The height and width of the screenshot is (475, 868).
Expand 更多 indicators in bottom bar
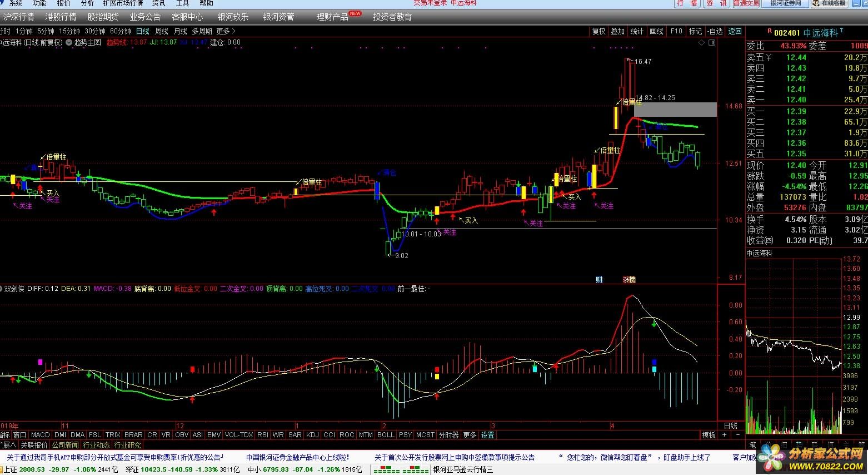(470, 435)
